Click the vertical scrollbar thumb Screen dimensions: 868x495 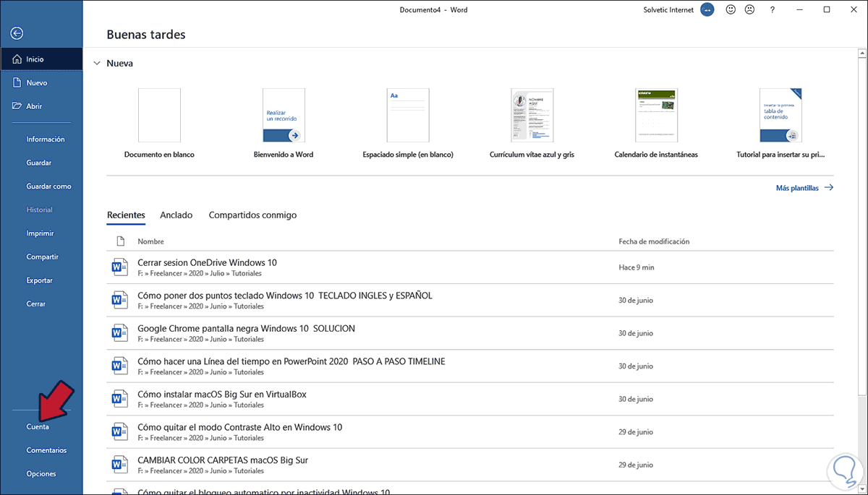click(x=861, y=226)
